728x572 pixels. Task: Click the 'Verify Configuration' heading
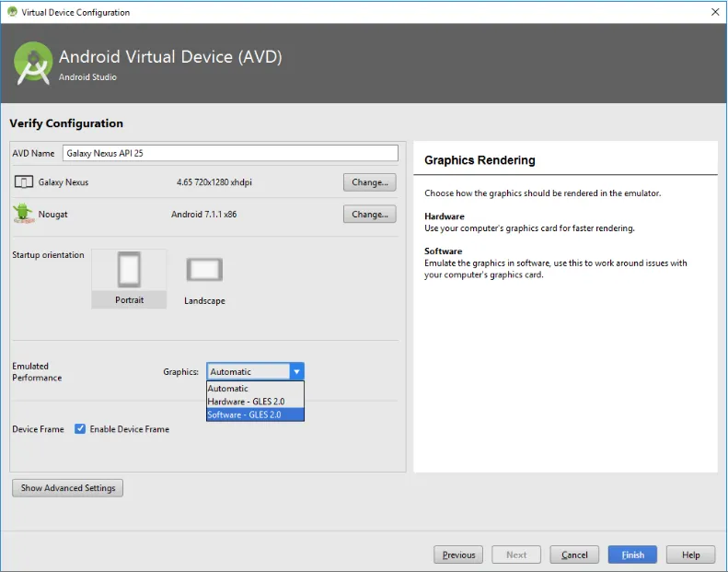point(66,123)
